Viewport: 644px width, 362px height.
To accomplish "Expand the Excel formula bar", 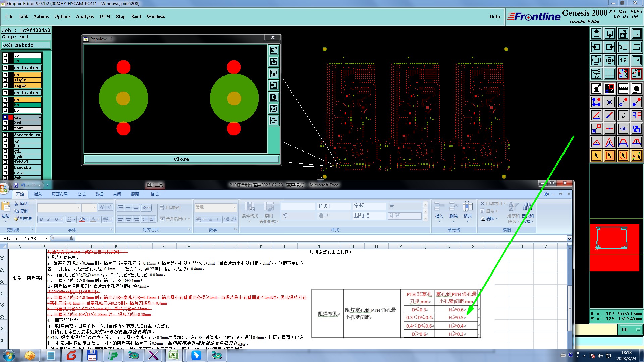I will [x=569, y=238].
